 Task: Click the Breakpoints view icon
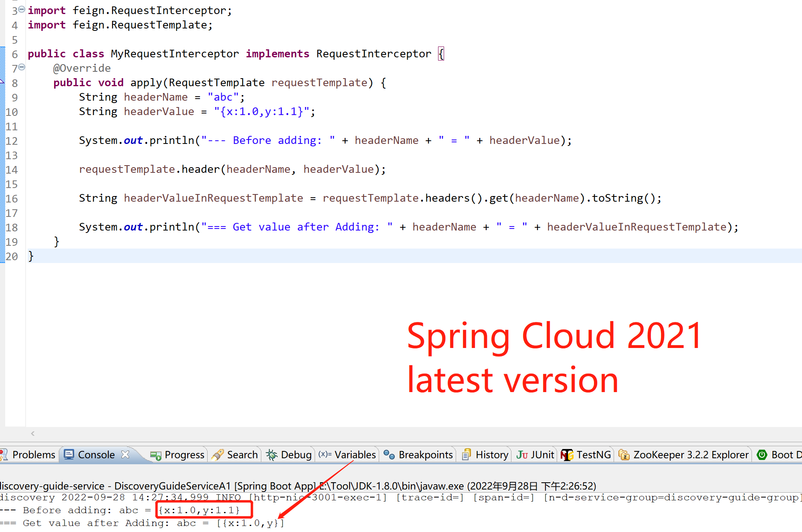[x=389, y=454]
